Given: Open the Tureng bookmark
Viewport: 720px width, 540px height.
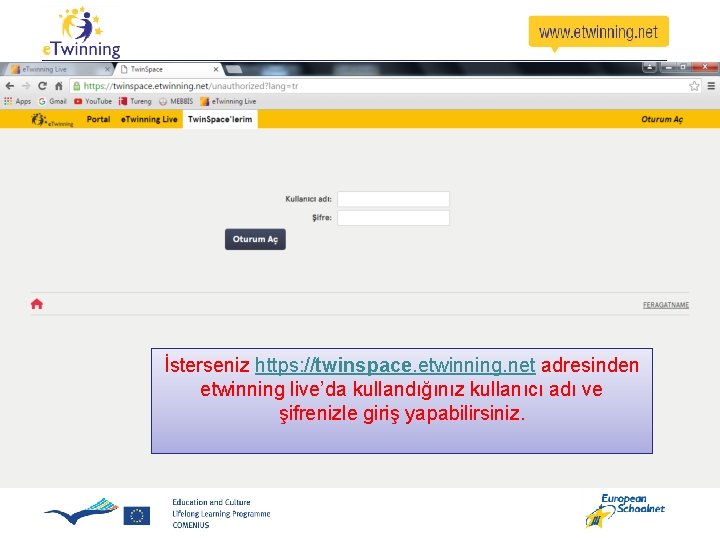Looking at the screenshot, I should coord(135,101).
